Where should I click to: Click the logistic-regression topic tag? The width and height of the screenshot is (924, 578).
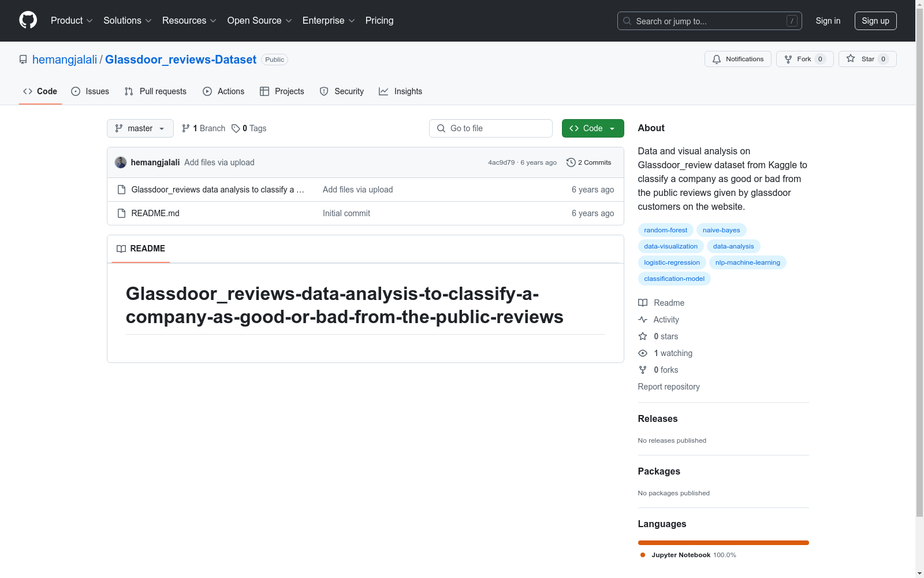[672, 262]
